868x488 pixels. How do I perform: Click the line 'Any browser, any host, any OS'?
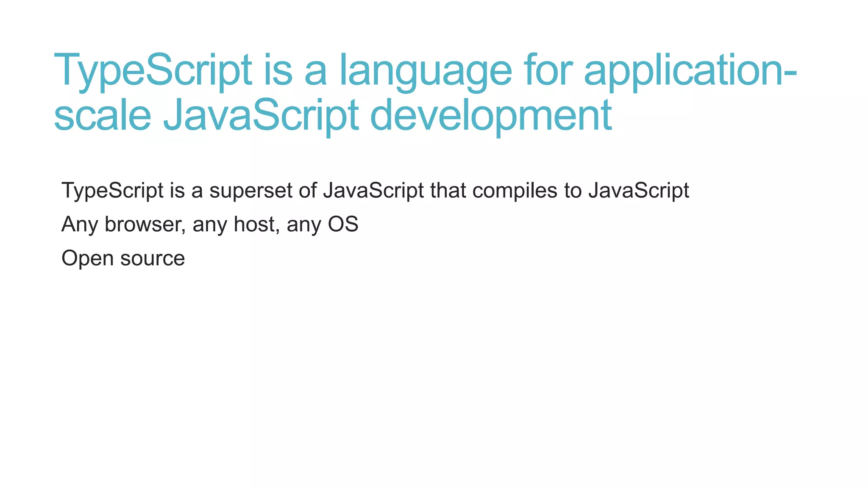[210, 224]
